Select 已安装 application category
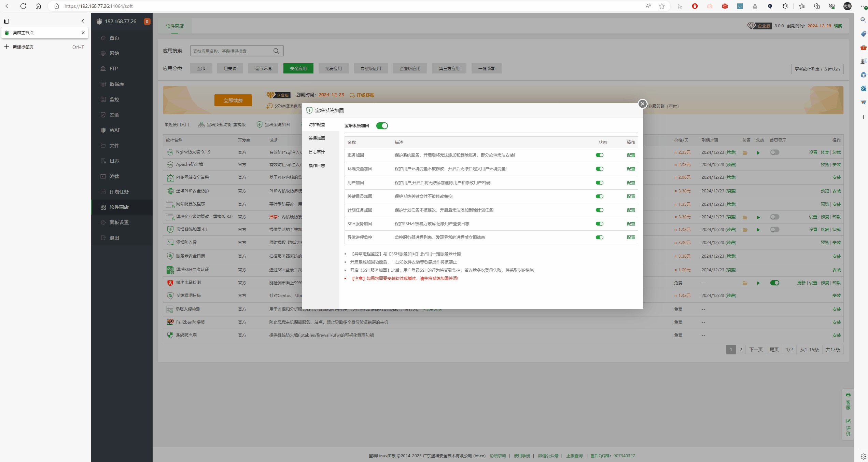868x462 pixels. (230, 69)
